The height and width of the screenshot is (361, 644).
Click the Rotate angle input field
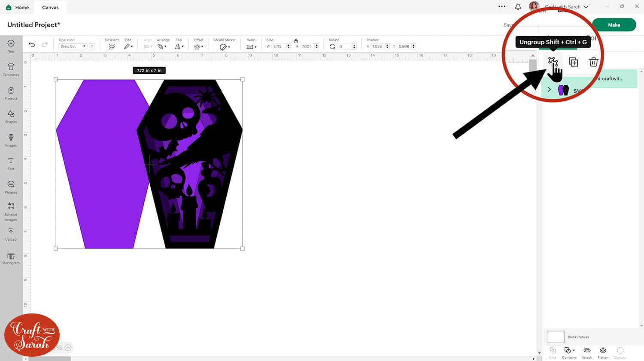[x=344, y=46]
